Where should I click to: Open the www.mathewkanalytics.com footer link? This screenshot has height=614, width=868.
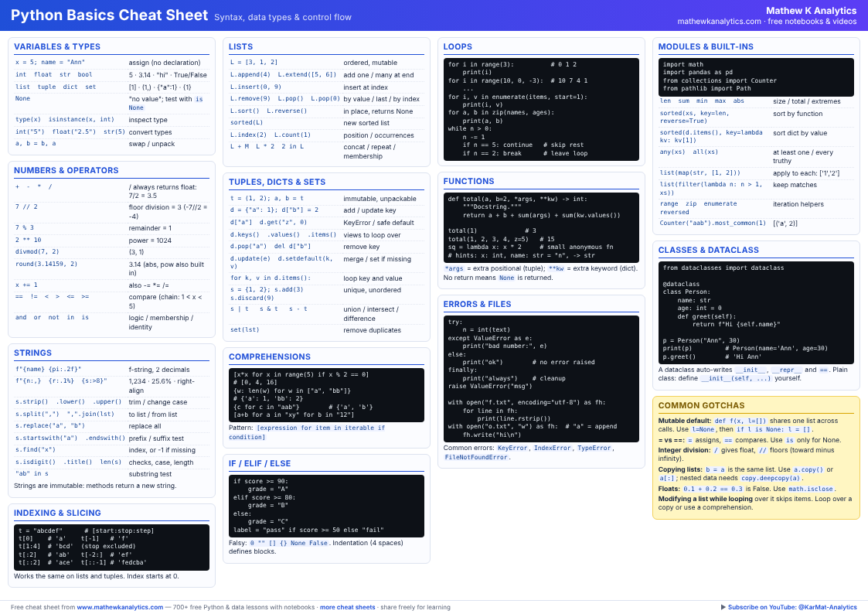[120, 607]
